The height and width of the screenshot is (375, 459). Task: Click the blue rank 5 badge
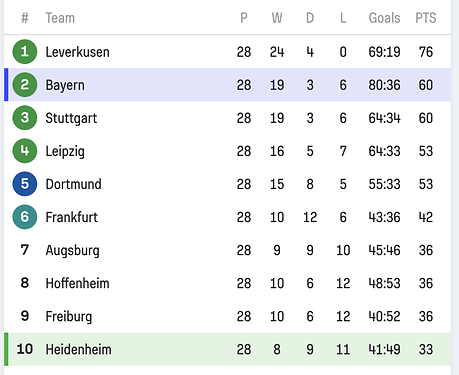[25, 184]
